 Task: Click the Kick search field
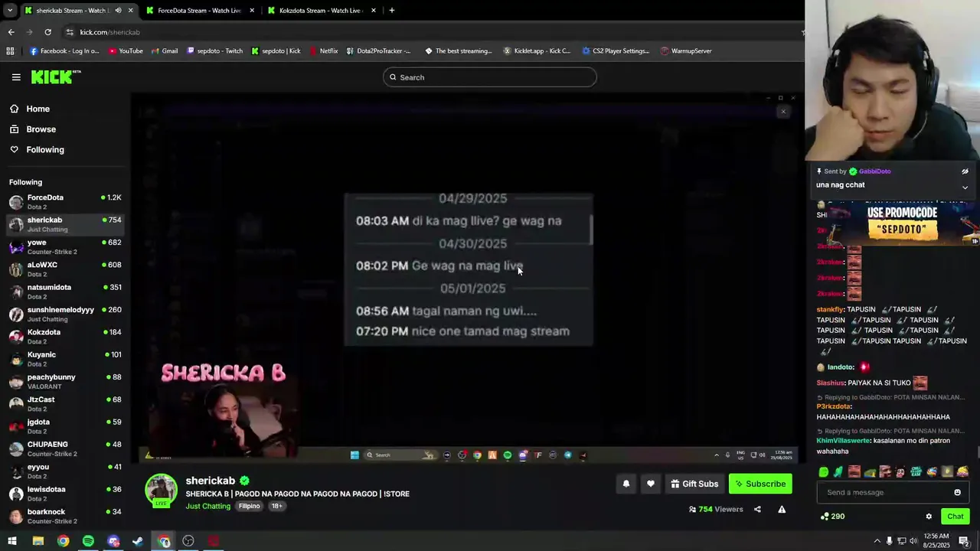click(x=490, y=77)
